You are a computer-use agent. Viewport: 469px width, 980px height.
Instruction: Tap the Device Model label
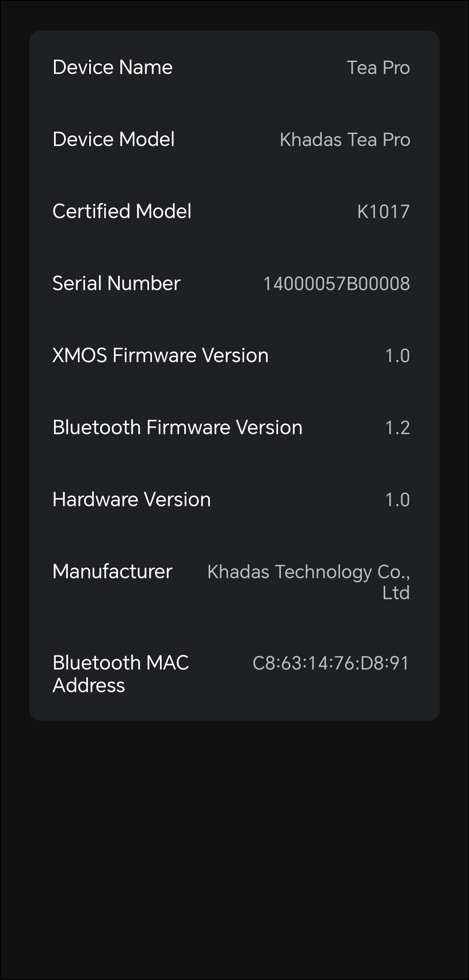[x=113, y=139]
